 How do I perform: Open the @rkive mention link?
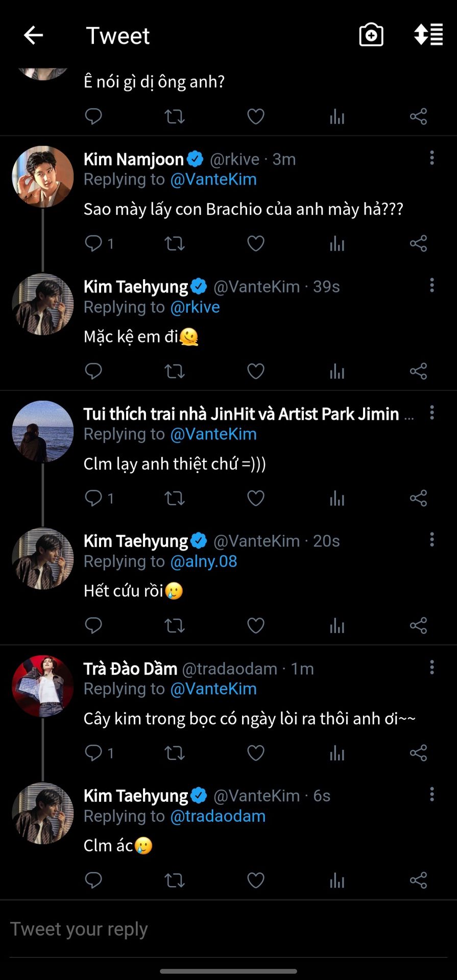pos(195,307)
